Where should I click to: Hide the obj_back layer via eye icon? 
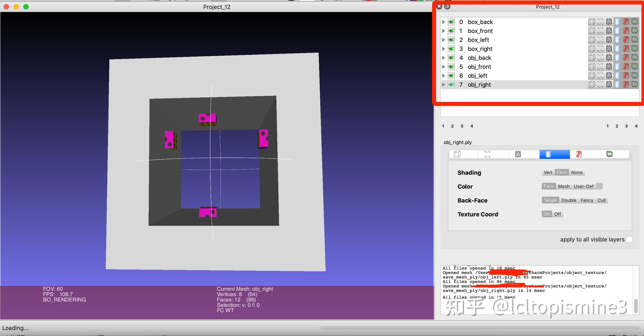451,58
